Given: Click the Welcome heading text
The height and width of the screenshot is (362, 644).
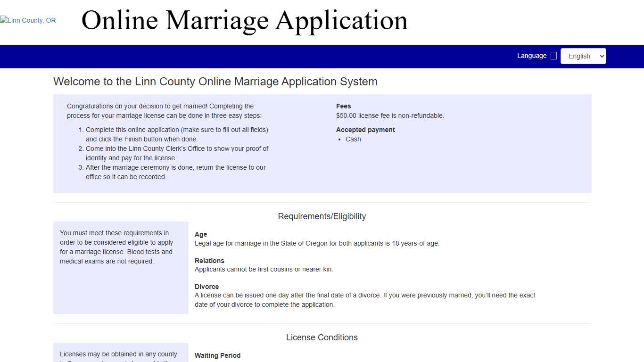Looking at the screenshot, I should pyautogui.click(x=215, y=82).
